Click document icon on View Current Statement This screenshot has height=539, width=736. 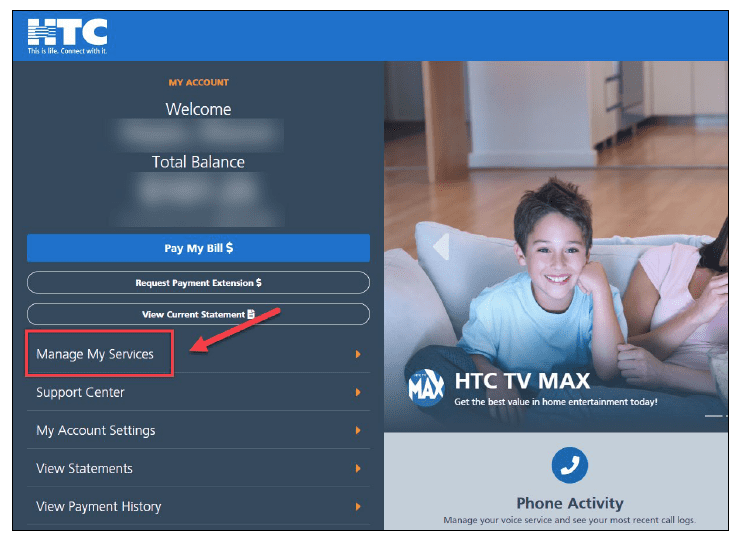click(251, 314)
